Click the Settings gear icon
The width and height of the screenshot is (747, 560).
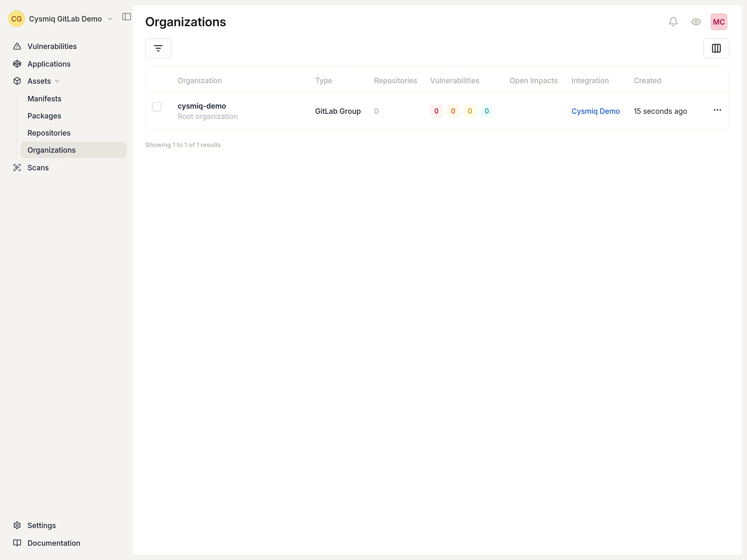click(x=17, y=525)
